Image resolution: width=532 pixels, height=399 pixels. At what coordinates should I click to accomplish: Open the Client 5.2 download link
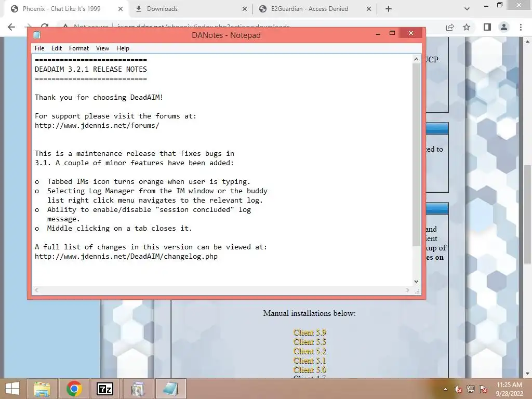[310, 351]
